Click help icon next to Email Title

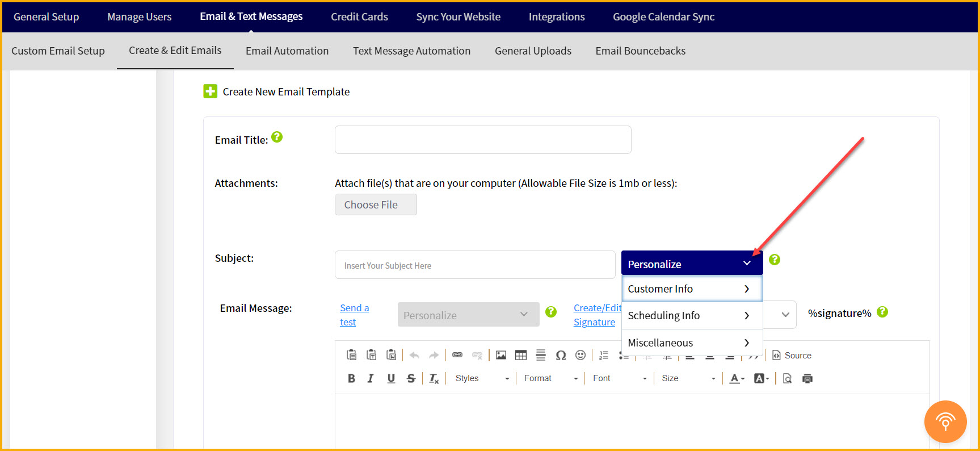point(277,137)
